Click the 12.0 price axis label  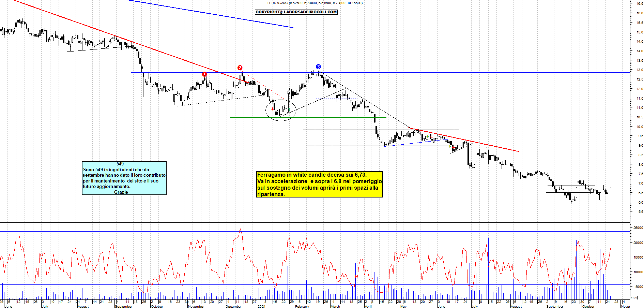640,89
